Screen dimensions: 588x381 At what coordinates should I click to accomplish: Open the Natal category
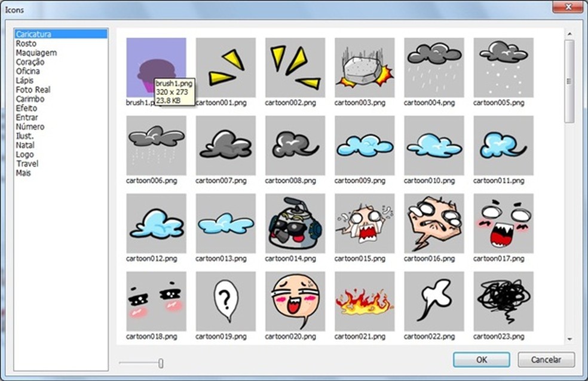point(24,145)
